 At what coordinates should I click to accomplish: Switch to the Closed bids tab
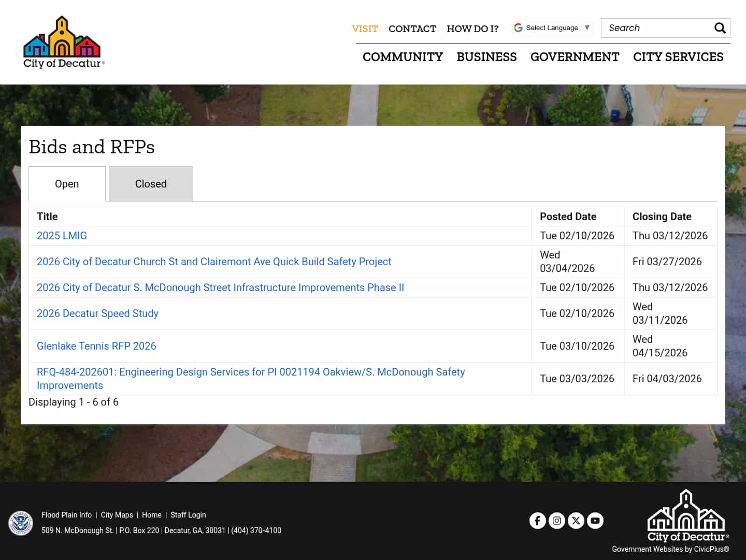tap(150, 183)
